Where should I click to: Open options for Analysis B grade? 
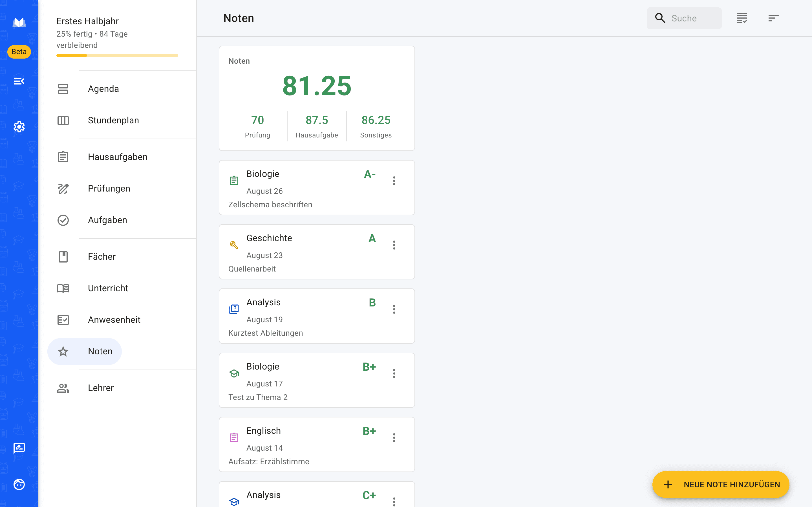click(x=394, y=309)
